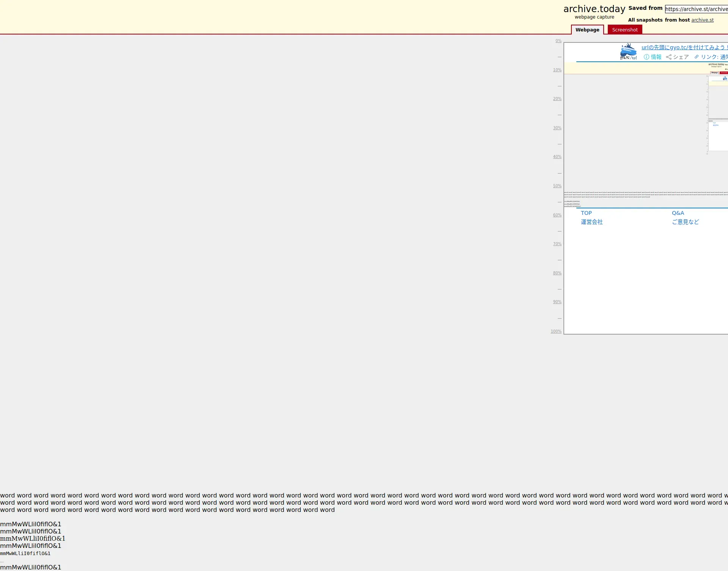Click the TOP footer link
728x571 pixels.
coord(586,213)
